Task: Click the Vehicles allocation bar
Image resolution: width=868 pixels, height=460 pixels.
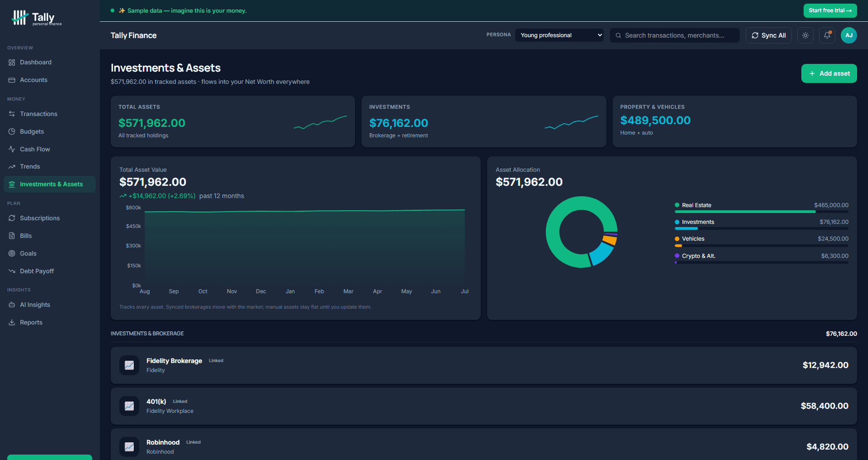Action: [x=761, y=245]
